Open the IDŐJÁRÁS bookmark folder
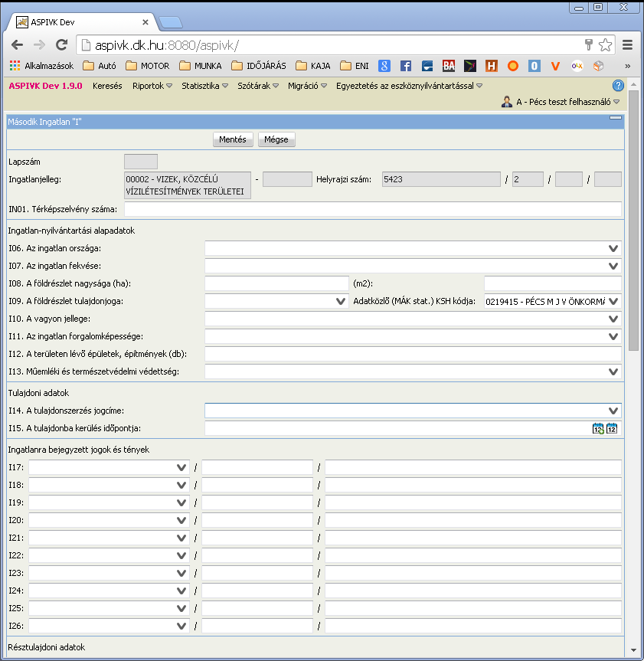Image resolution: width=644 pixels, height=661 pixels. pos(259,66)
